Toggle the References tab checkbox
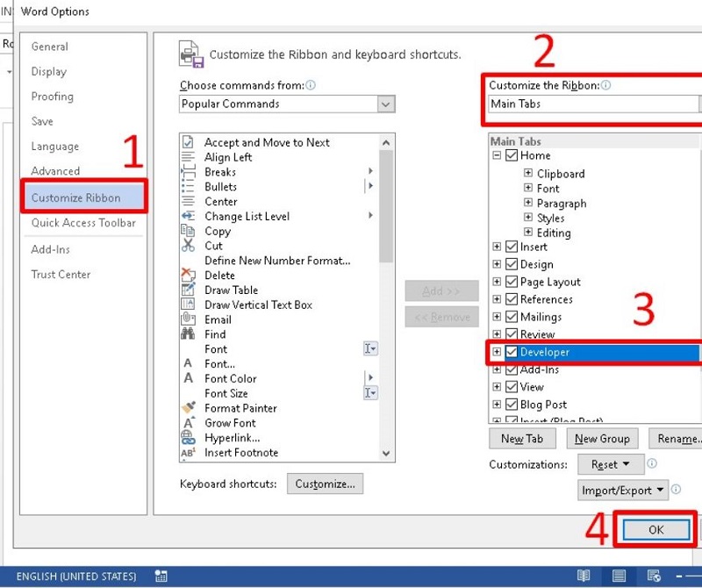The image size is (702, 588). 512,299
